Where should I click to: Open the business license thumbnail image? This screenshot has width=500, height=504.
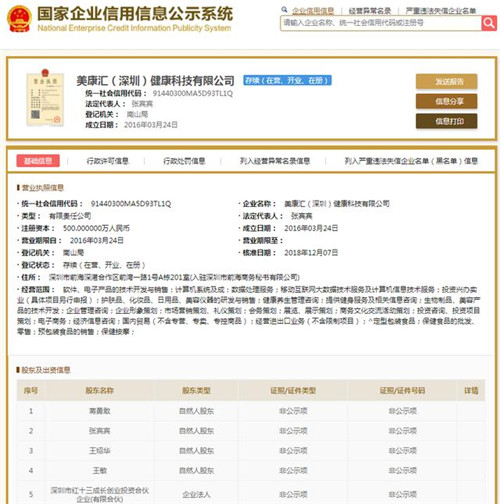(45, 97)
